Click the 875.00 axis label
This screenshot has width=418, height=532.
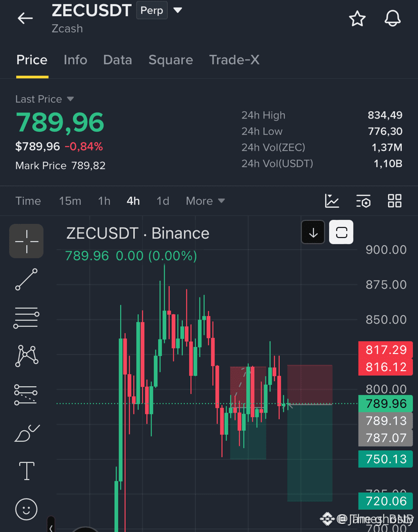click(x=386, y=285)
